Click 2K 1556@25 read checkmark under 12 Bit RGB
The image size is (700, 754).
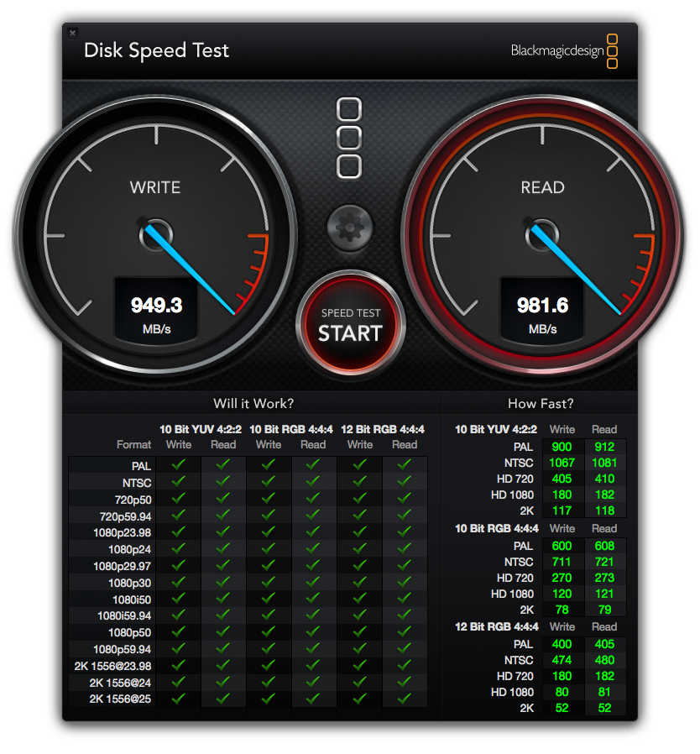pyautogui.click(x=405, y=699)
